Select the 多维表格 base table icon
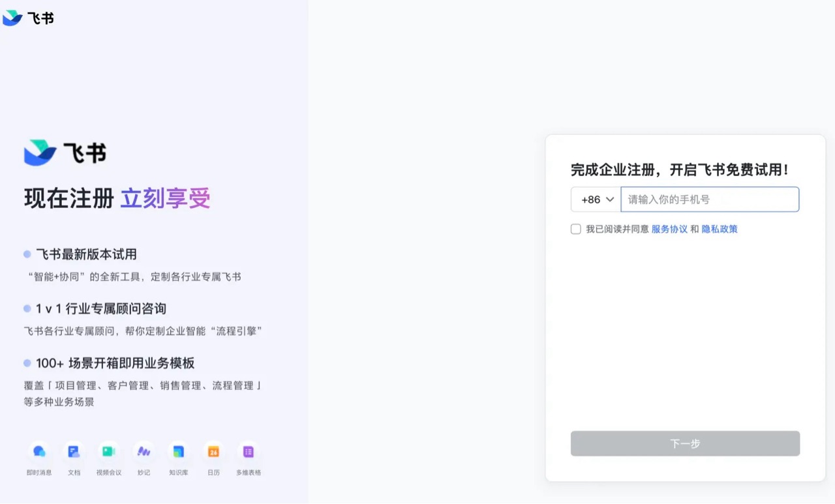 [x=249, y=451]
